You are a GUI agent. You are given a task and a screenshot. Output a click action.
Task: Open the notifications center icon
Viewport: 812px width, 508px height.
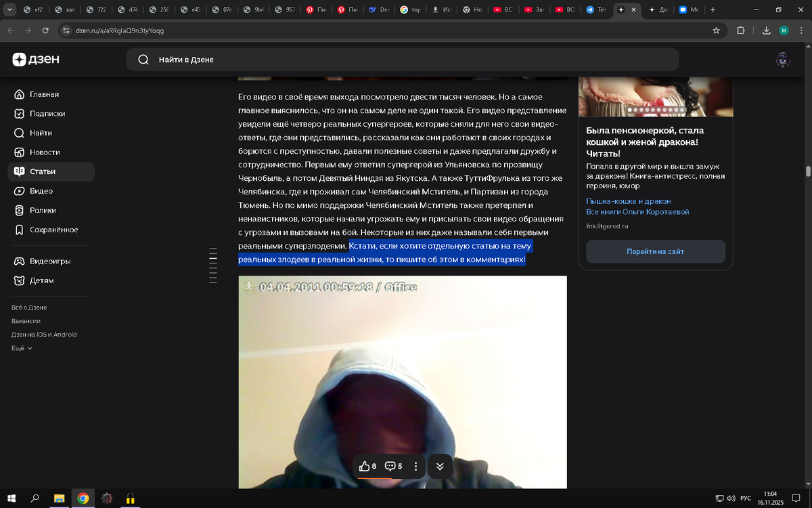(x=796, y=499)
